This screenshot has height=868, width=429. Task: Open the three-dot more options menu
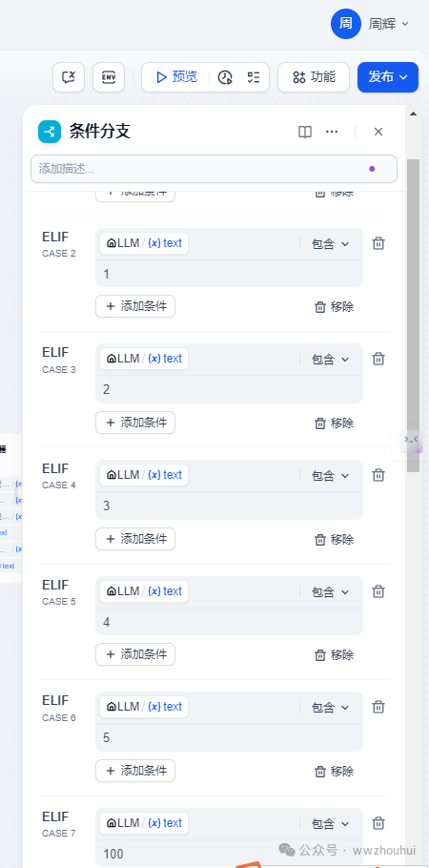coord(332,132)
